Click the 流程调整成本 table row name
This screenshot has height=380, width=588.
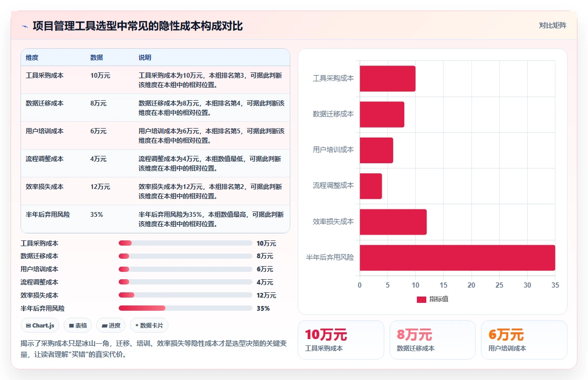(45, 159)
